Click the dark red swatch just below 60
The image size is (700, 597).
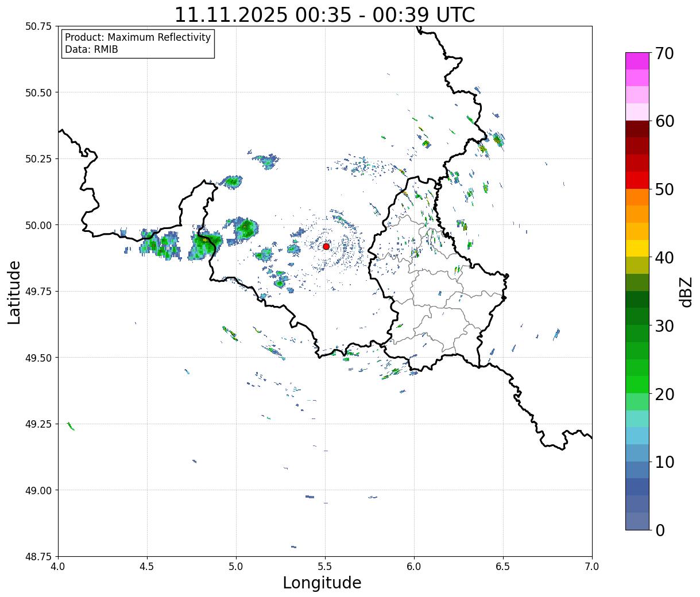tap(637, 129)
